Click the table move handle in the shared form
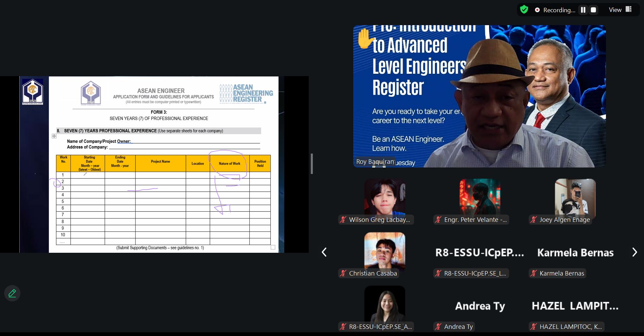Screen dimensions: 644x336 tap(54, 136)
